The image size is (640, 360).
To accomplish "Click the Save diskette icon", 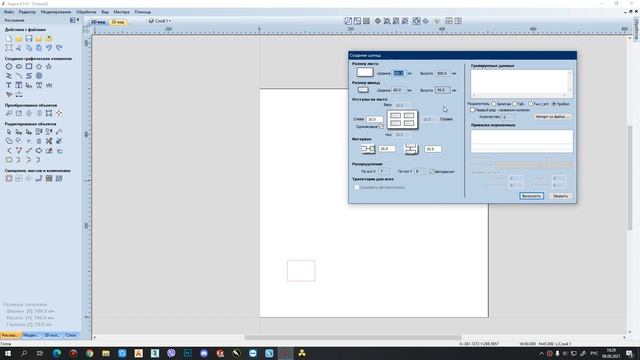I will click(29, 38).
